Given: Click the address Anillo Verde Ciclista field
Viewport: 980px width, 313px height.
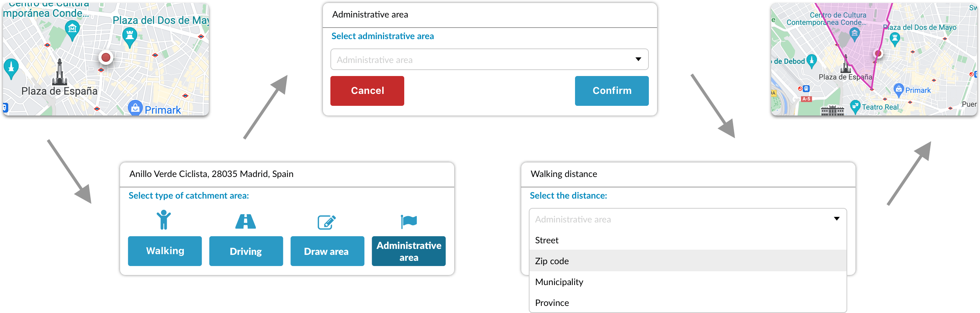Looking at the screenshot, I should point(211,174).
